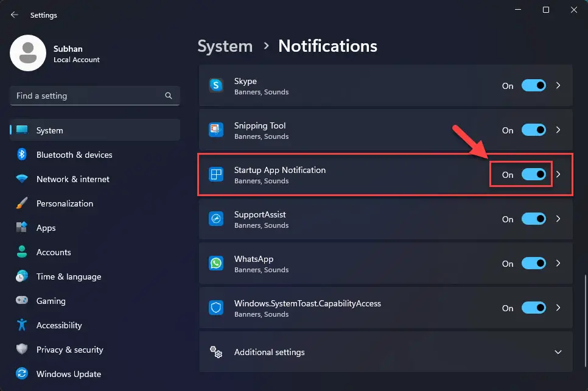Click the Network Wi-Fi icon in sidebar
This screenshot has height=391, width=588.
(22, 178)
